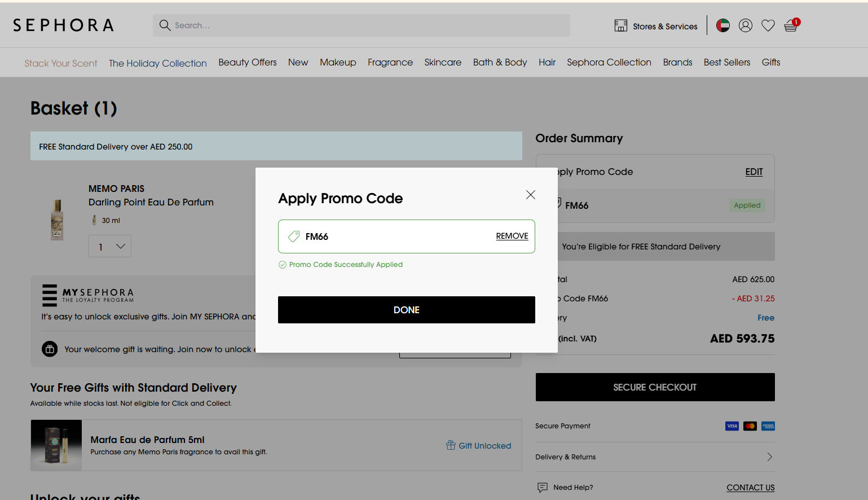Open Stack Your Scent menu
Image resolution: width=868 pixels, height=500 pixels.
61,63
